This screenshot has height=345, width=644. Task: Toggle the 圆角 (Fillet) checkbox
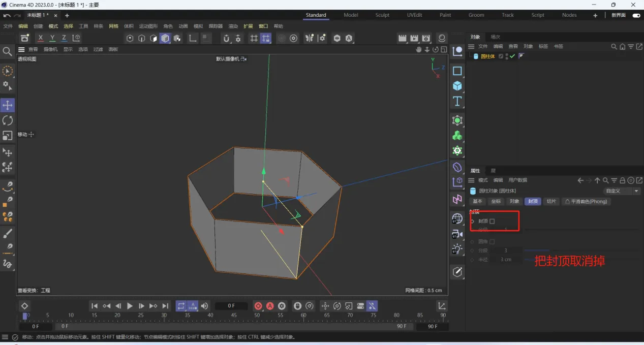[492, 242]
